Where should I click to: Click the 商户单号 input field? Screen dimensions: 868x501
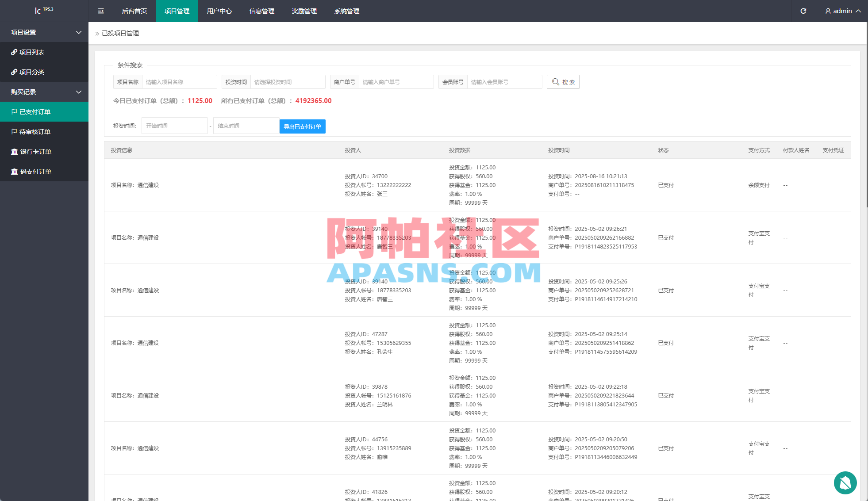(x=396, y=81)
